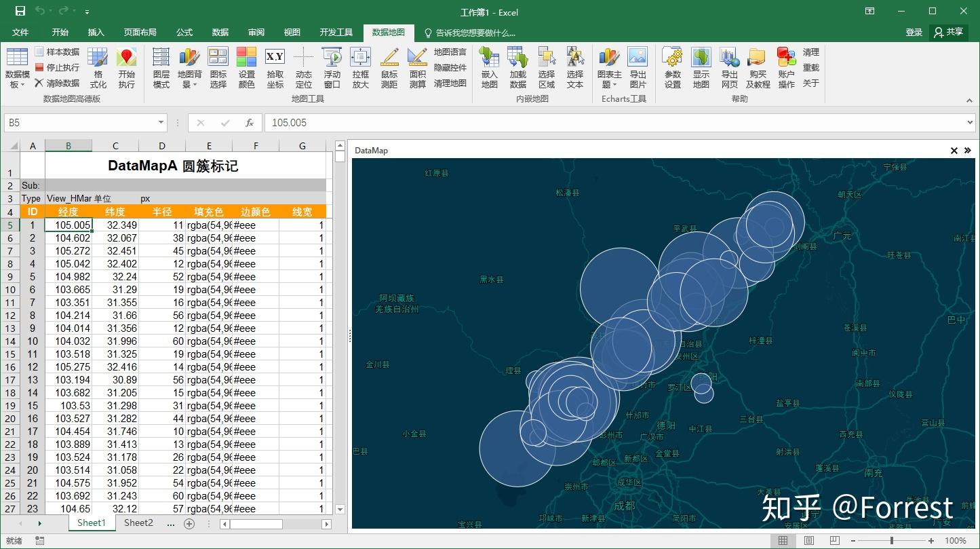
Task: Open 账户操作 account operations
Action: click(x=787, y=68)
